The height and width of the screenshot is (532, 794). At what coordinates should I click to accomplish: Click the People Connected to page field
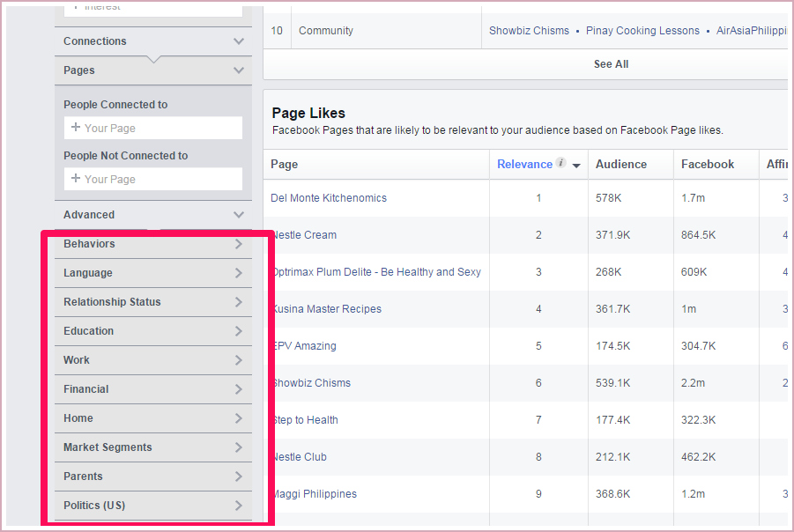[153, 129]
